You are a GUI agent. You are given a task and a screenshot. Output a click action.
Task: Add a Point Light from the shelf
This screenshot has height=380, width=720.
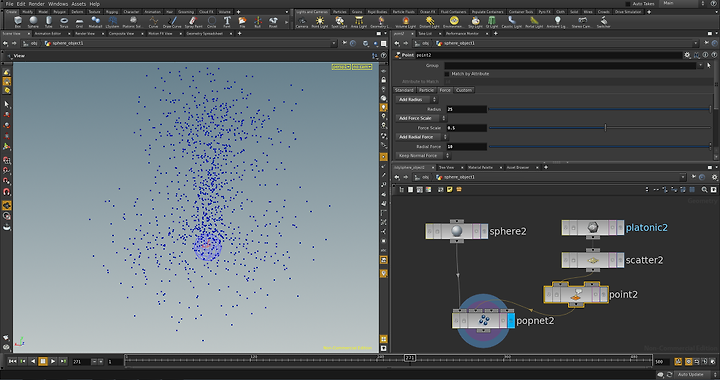pyautogui.click(x=320, y=22)
